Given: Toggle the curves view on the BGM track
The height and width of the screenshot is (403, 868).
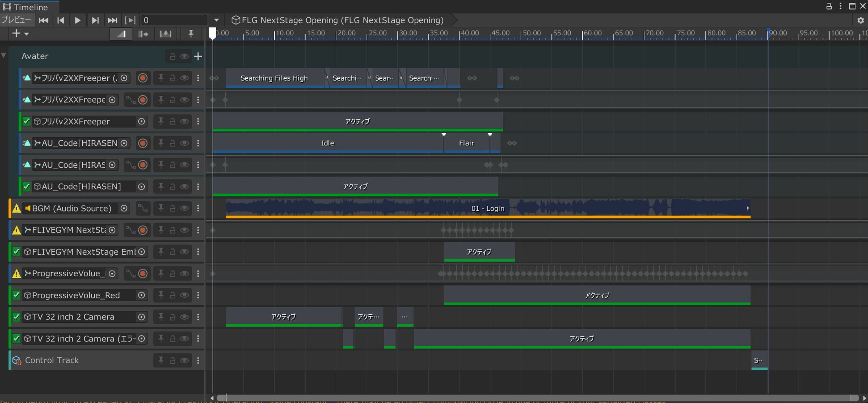Looking at the screenshot, I should point(143,208).
